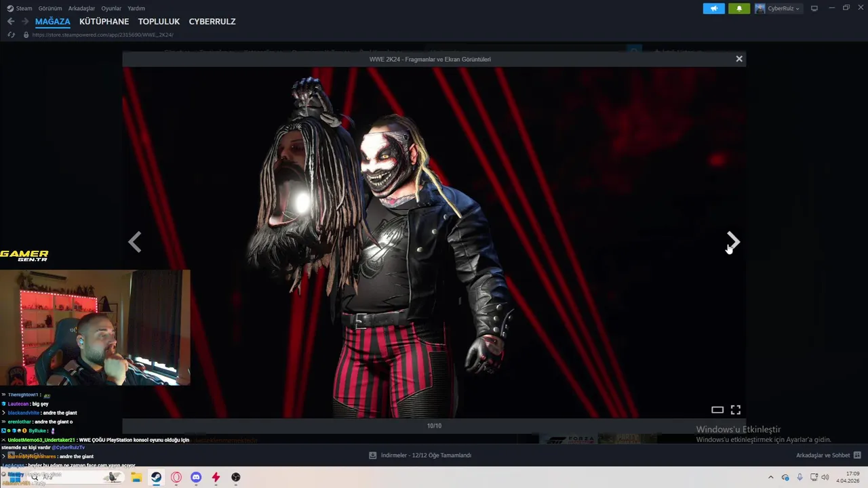The width and height of the screenshot is (868, 488).
Task: Show the previous screenshot
Action: coord(135,242)
